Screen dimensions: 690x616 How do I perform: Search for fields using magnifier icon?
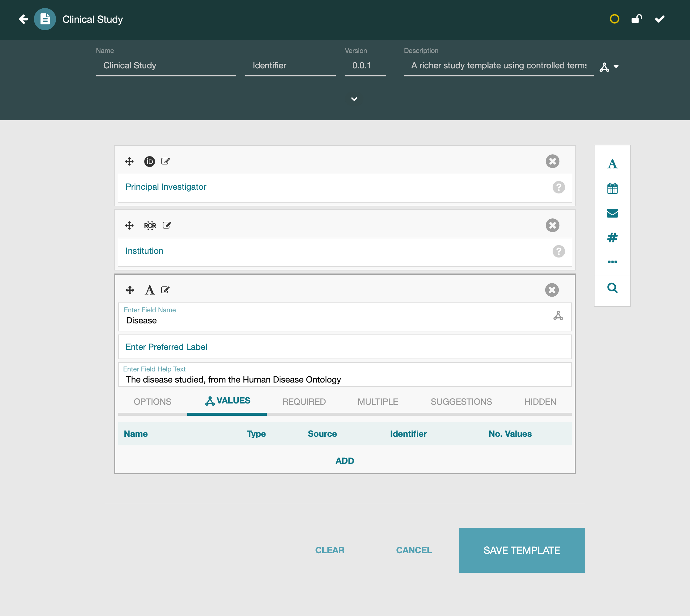(612, 288)
